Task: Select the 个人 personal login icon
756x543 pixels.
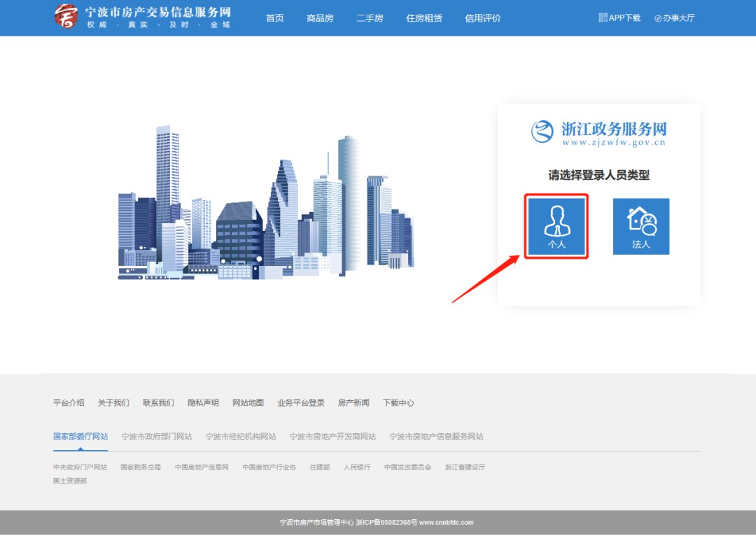Action: [x=556, y=225]
